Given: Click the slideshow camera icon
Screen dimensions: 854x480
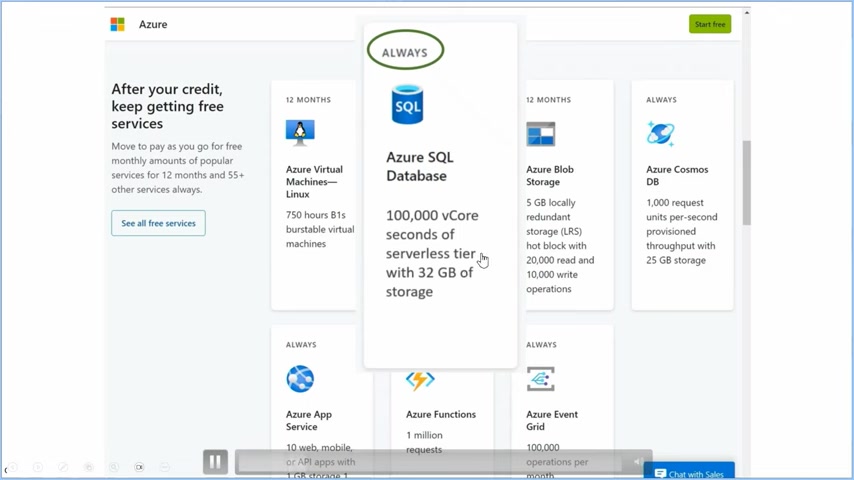Looking at the screenshot, I should point(139,467).
